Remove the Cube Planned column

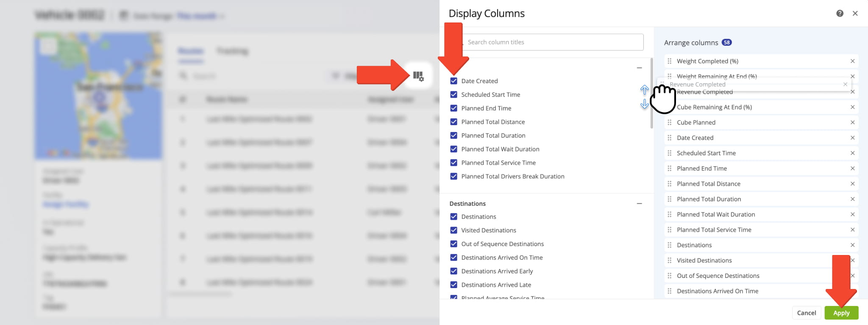click(852, 123)
